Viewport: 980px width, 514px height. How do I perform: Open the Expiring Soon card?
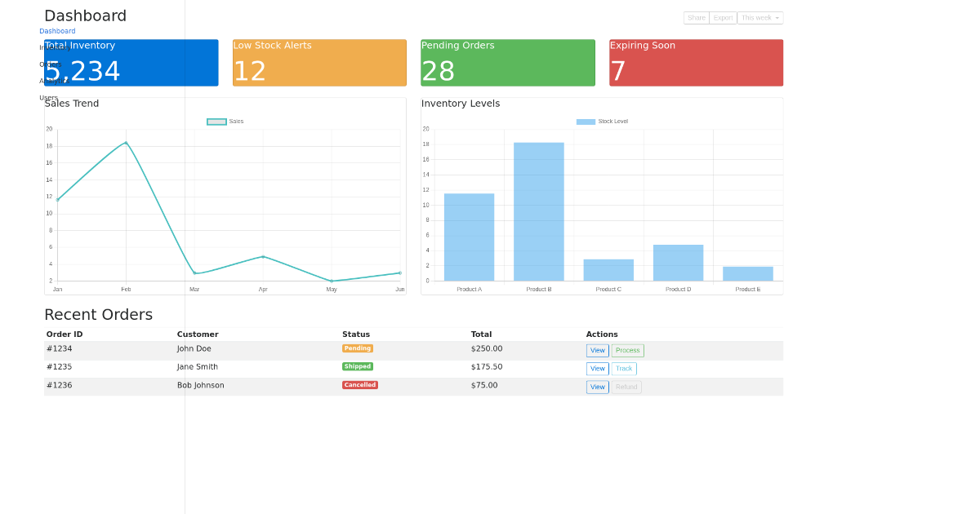(x=696, y=62)
